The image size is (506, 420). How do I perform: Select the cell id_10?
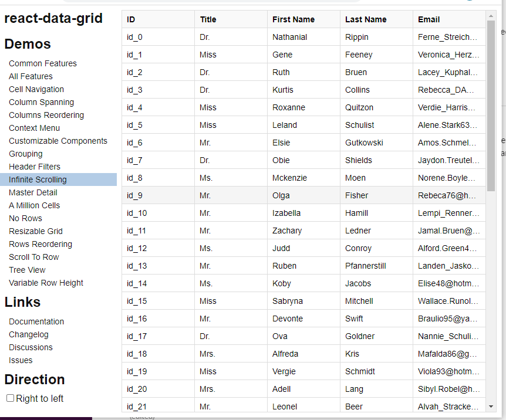[158, 213]
